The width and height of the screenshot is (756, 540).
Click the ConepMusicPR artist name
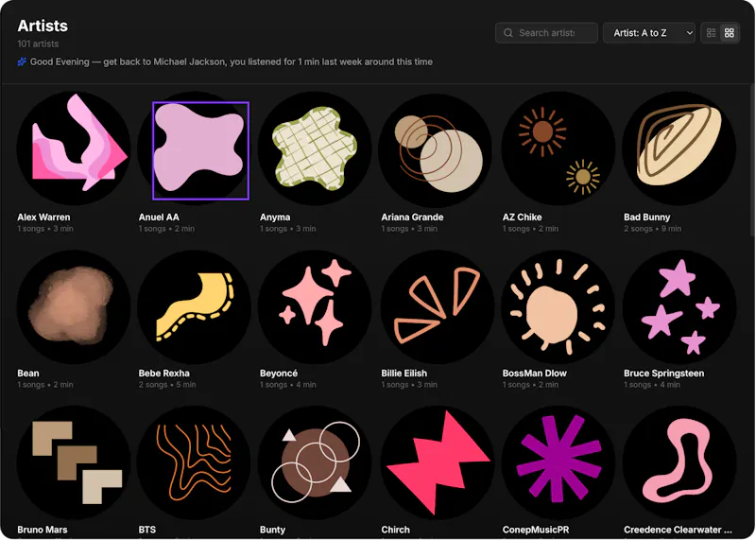point(536,530)
